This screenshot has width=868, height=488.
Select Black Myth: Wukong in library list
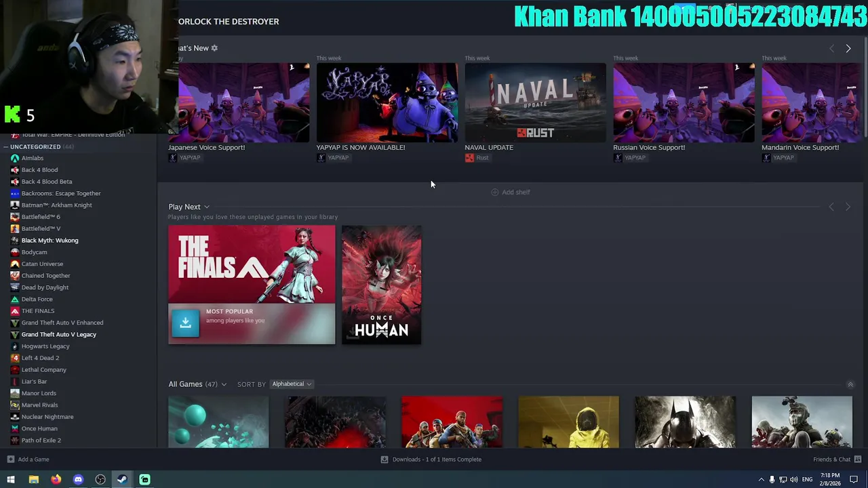pyautogui.click(x=50, y=241)
